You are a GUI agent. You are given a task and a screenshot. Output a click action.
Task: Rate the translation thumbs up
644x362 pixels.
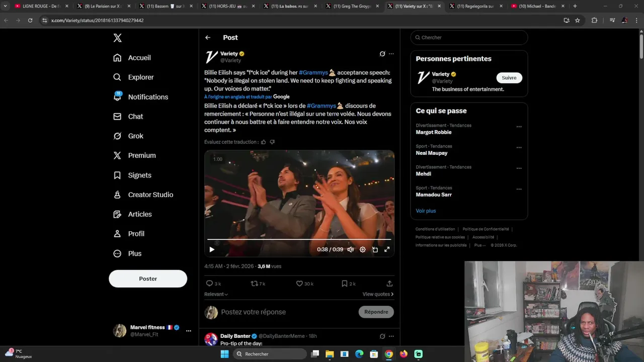click(263, 142)
